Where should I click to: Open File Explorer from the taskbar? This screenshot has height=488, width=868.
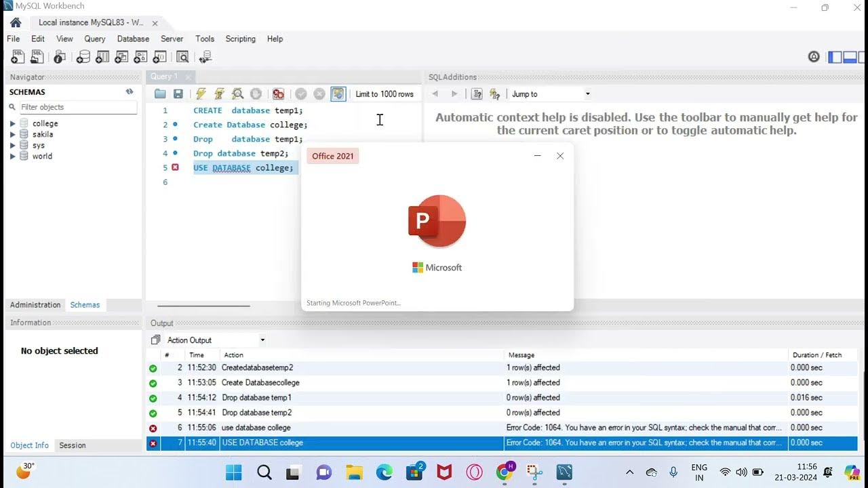click(x=354, y=472)
